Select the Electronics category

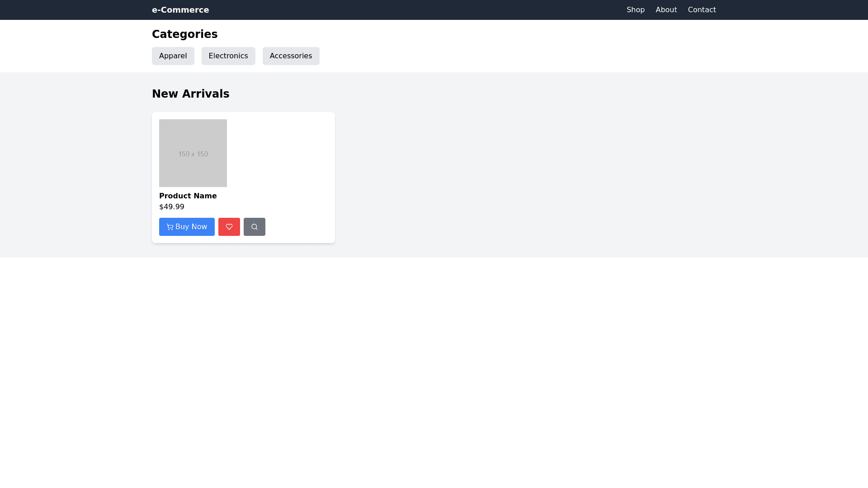coord(228,56)
